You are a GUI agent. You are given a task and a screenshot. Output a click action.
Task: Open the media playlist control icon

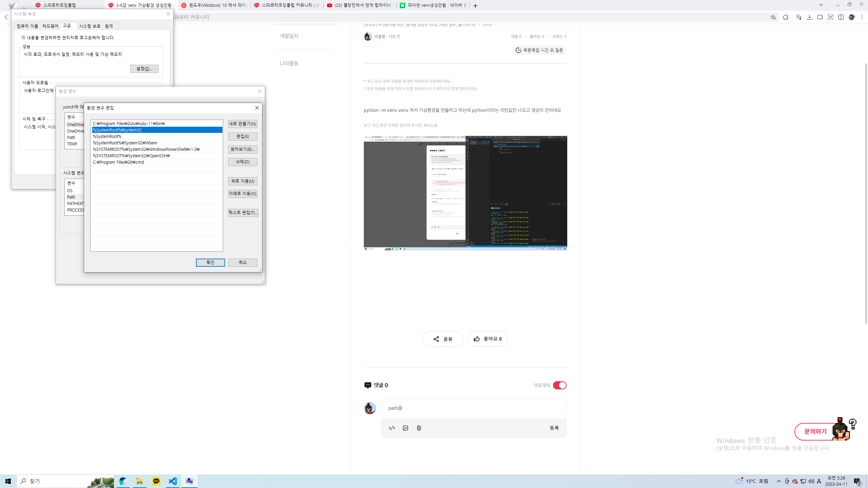[x=799, y=17]
